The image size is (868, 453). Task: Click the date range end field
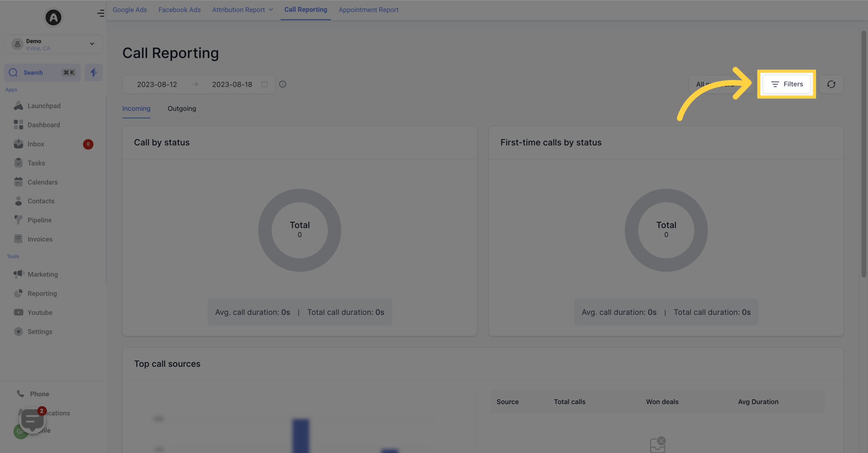point(232,84)
